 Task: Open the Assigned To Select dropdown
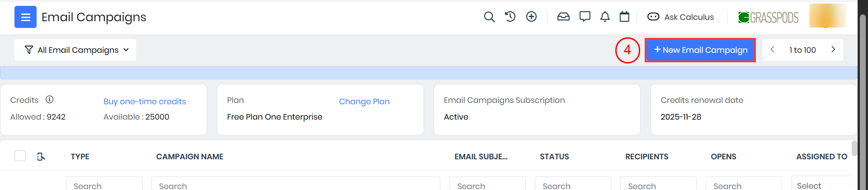click(x=821, y=185)
